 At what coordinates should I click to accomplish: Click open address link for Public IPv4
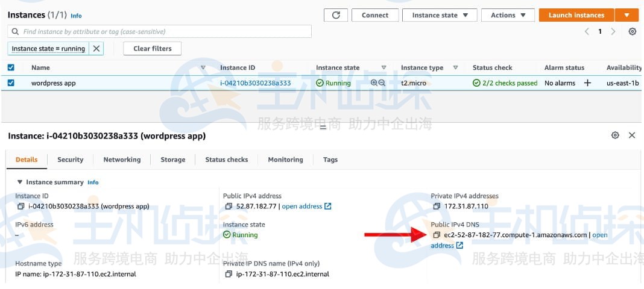(302, 206)
